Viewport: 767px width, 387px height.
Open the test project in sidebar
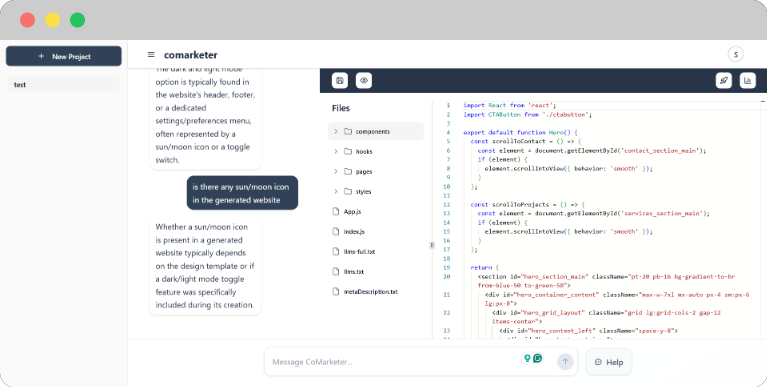tap(64, 84)
